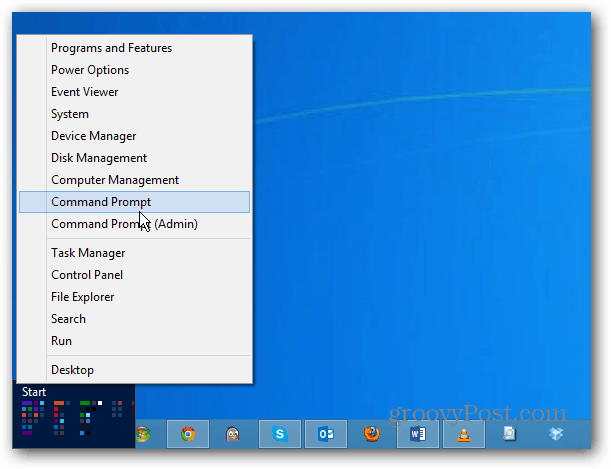Select Desktop at the menu bottom
This screenshot has height=469, width=611.
(134, 370)
